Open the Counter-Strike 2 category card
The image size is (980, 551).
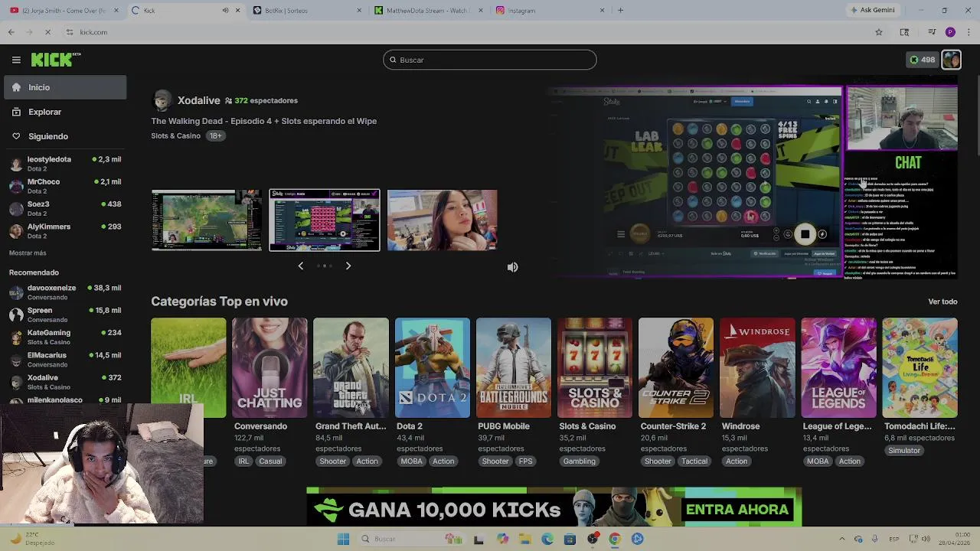click(676, 367)
